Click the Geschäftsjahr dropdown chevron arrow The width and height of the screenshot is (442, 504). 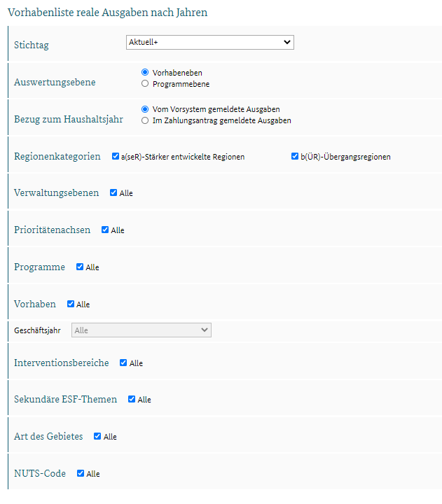point(205,330)
